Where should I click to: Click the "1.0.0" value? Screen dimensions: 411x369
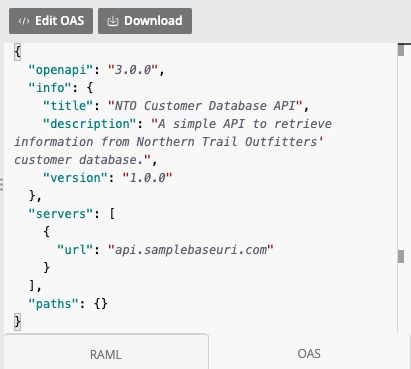point(147,178)
